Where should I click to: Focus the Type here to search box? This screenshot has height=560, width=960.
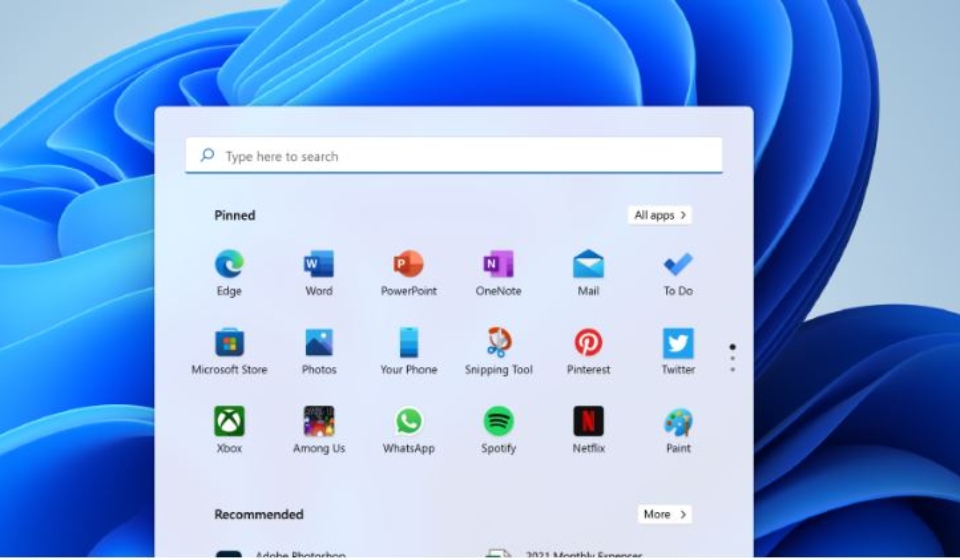coord(454,155)
